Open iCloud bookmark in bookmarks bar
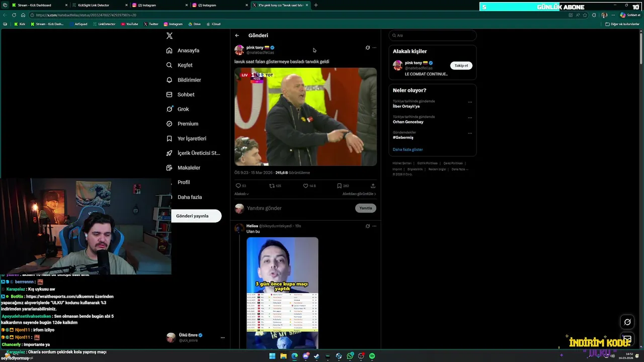 tap(213, 24)
